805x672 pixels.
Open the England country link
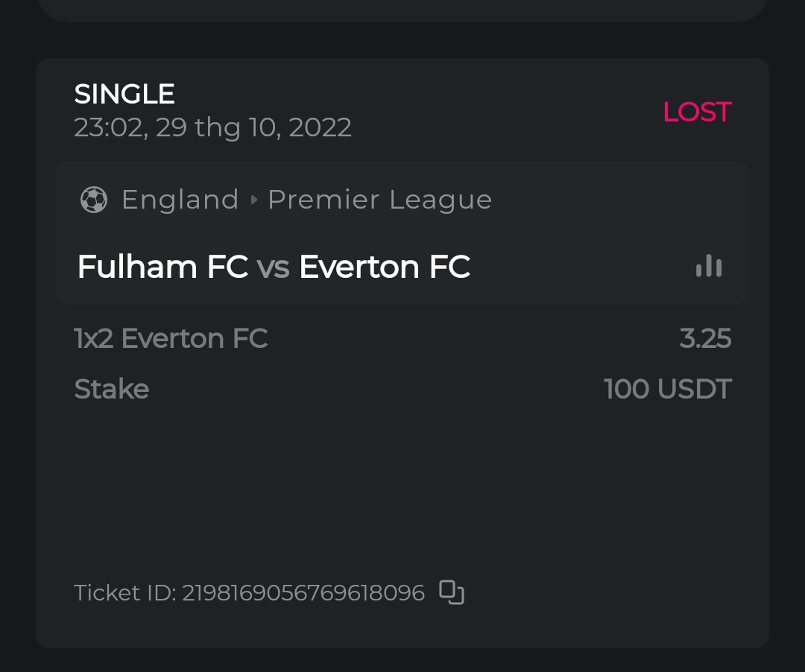tap(180, 200)
